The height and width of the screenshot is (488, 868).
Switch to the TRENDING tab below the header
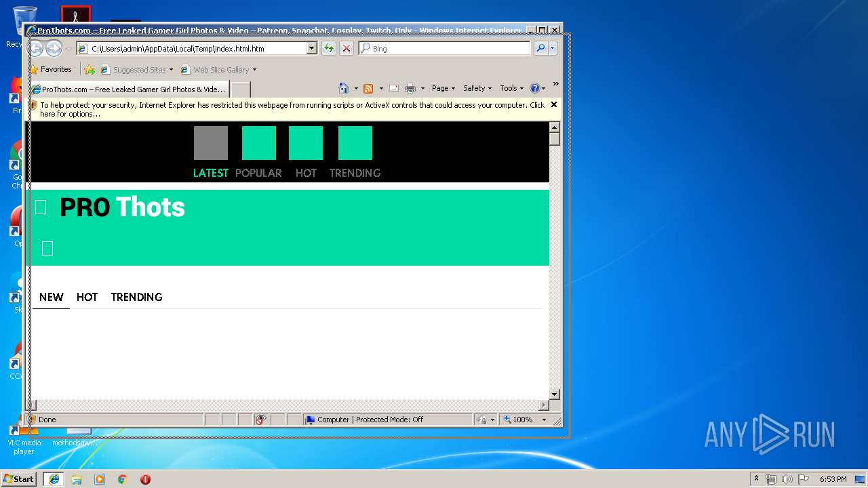click(136, 297)
